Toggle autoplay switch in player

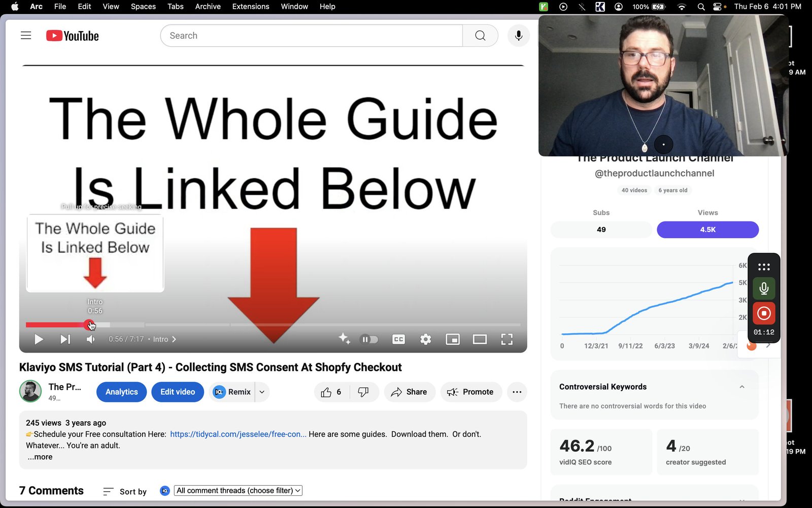tap(369, 339)
